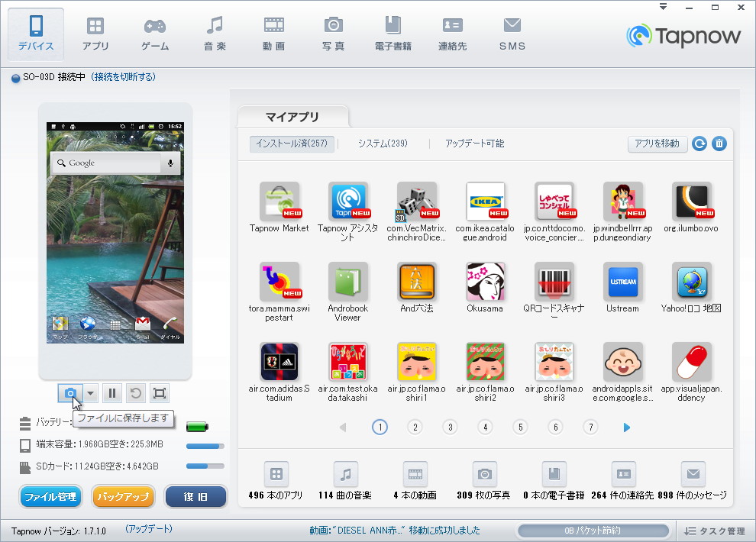
Task: Select the And六法 app icon
Action: (x=417, y=282)
